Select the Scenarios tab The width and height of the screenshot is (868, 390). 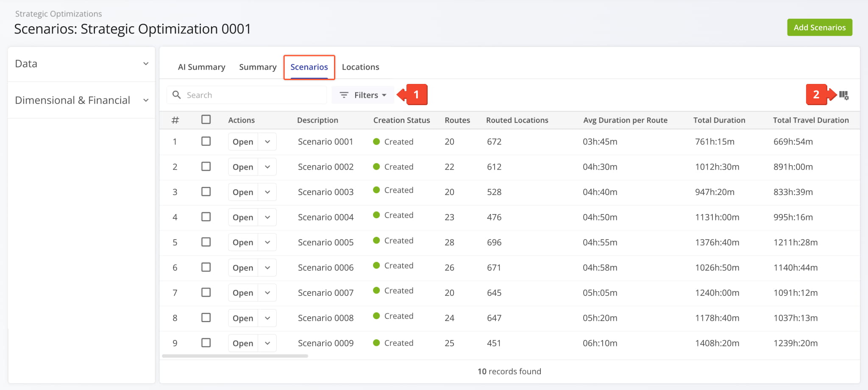pos(309,67)
